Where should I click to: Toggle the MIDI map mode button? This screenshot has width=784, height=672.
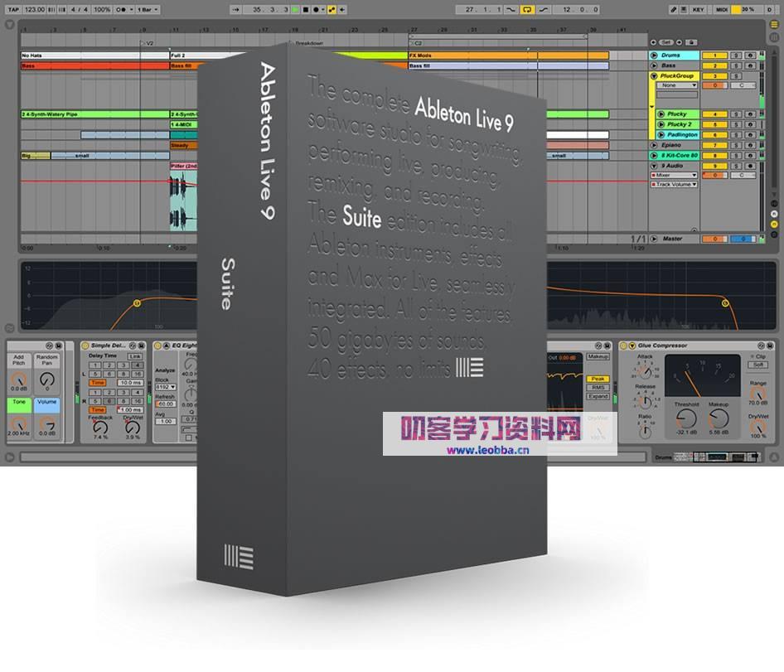(x=722, y=9)
